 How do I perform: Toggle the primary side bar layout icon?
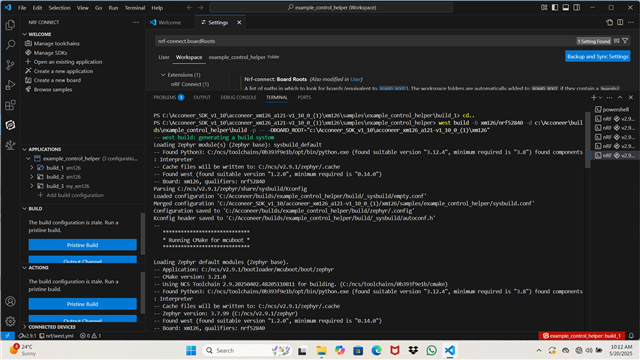coord(555,7)
